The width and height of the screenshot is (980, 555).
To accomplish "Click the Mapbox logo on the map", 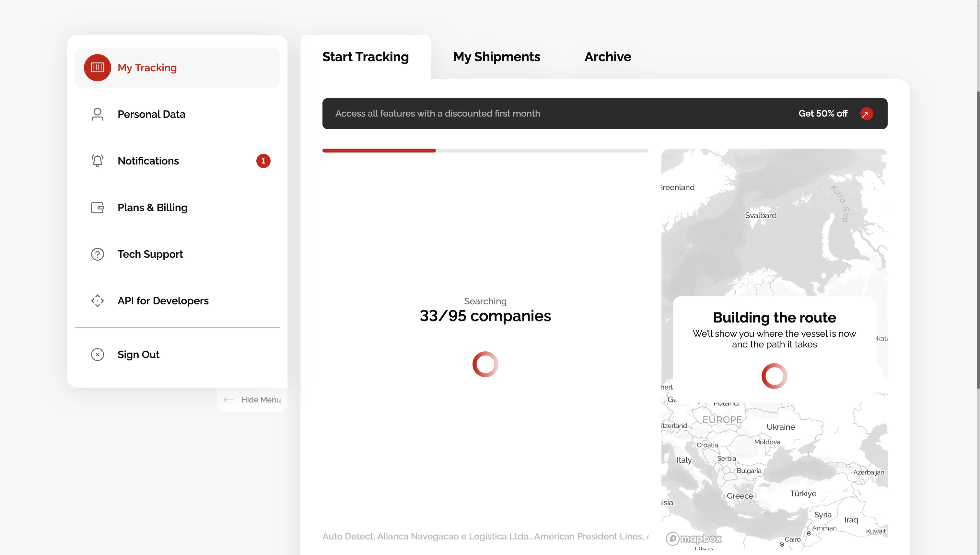I will point(694,538).
